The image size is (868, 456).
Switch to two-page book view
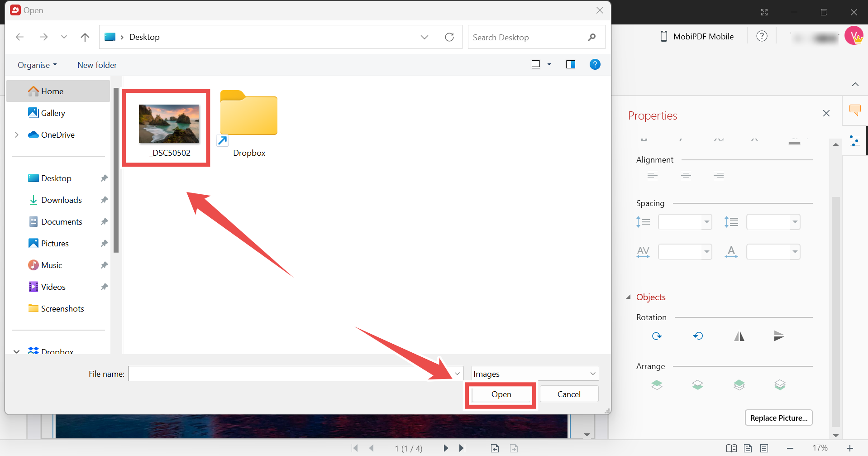point(731,448)
